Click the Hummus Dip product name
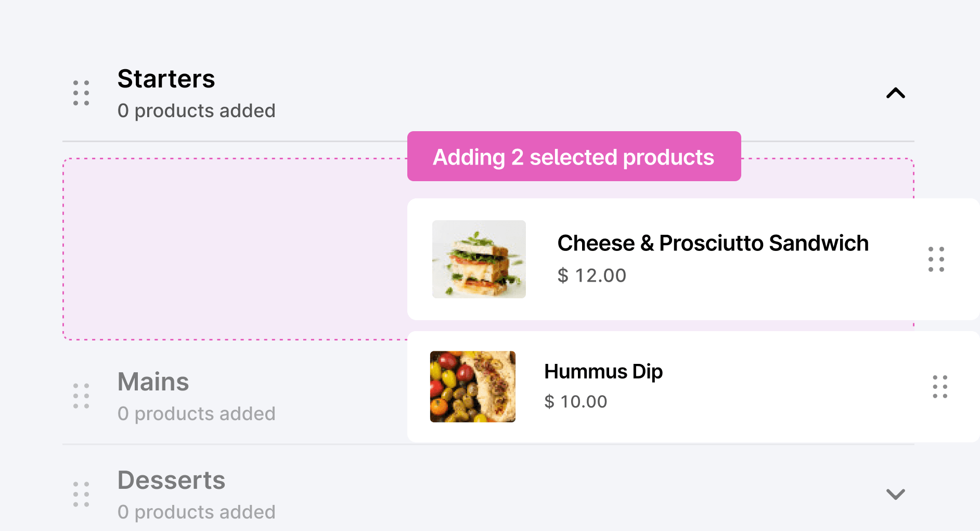Screen dimensions: 980x531 tap(603, 372)
